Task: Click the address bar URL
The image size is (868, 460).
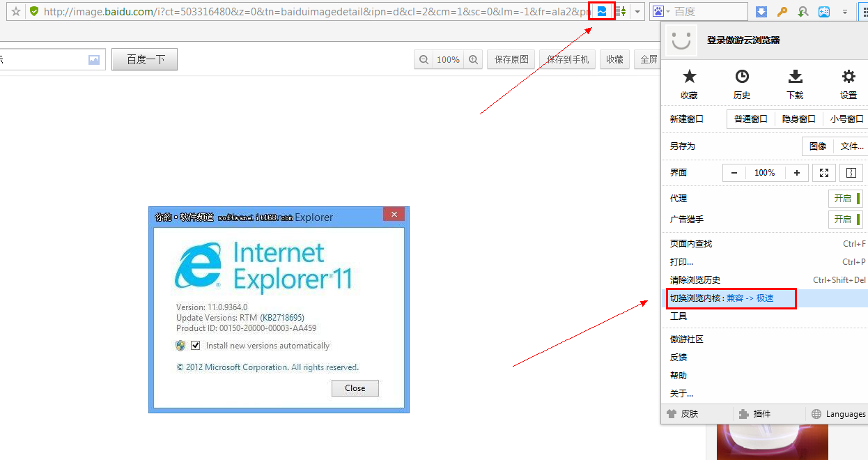Action: (x=317, y=12)
